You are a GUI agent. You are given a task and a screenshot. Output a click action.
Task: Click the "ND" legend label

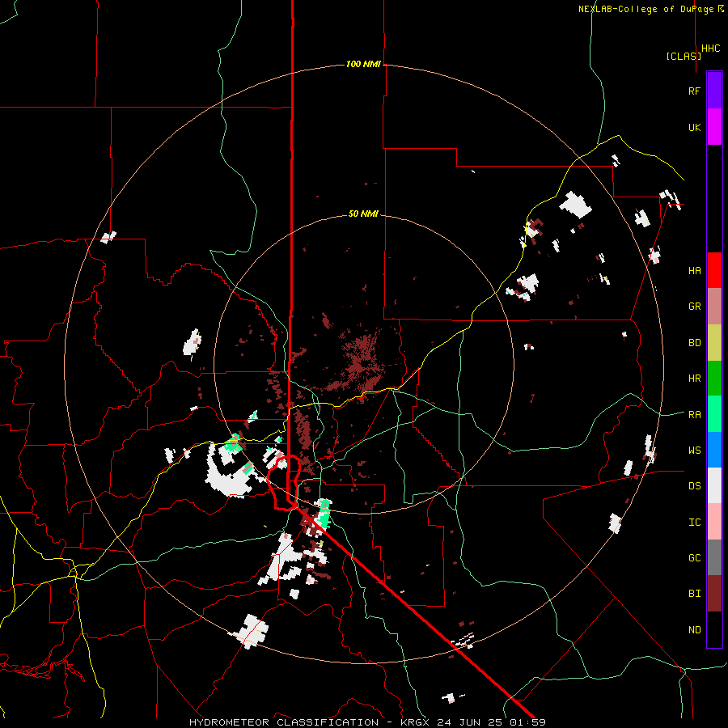point(694,630)
